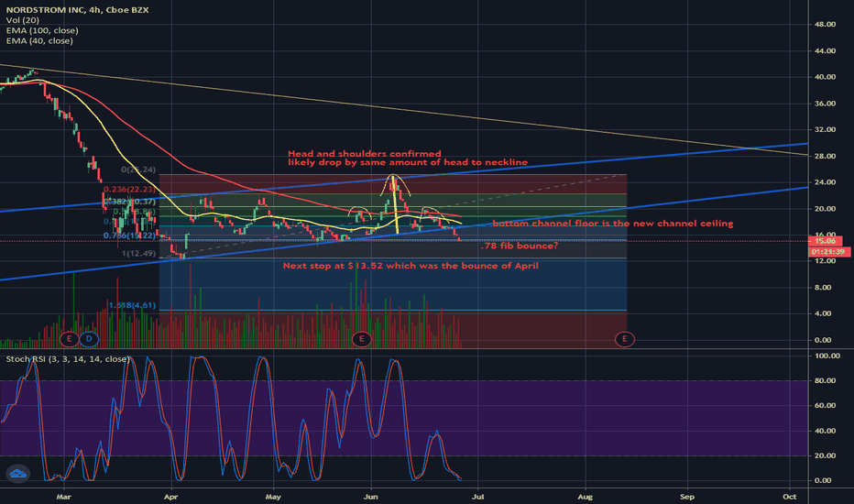854x504 pixels.
Task: Click the Apr label on the time axis
Action: point(171,497)
